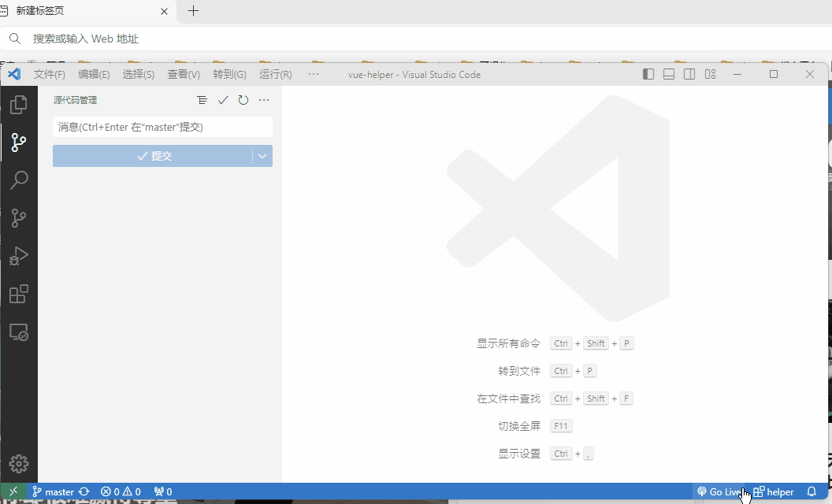This screenshot has height=504, width=832.
Task: Toggle the secondary sidebar visibility
Action: point(689,74)
